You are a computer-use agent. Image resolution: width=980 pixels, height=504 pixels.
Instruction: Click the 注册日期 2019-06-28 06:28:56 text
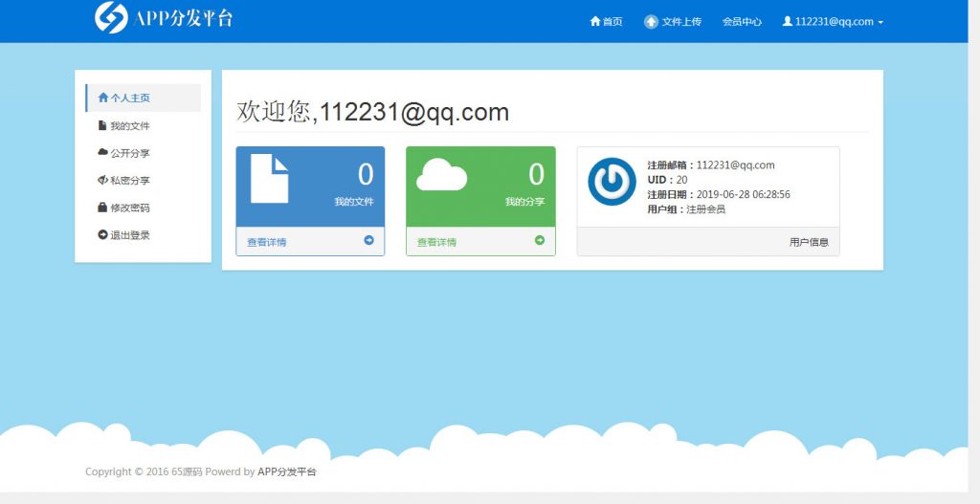pyautogui.click(x=719, y=194)
